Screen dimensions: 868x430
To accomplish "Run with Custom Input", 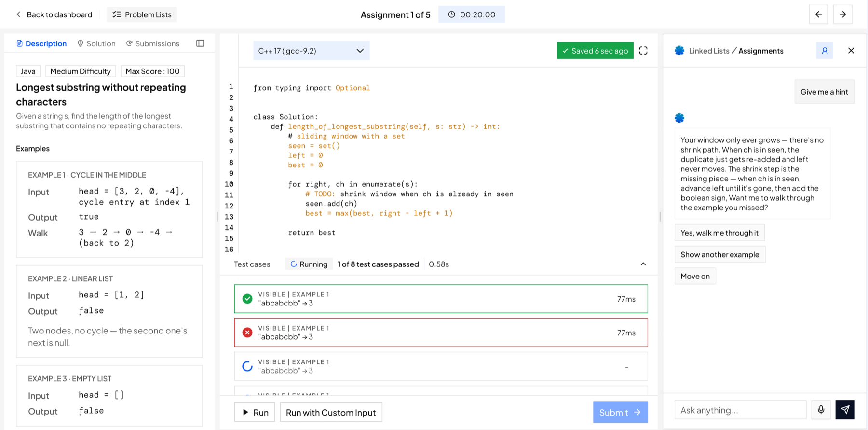I will [331, 412].
